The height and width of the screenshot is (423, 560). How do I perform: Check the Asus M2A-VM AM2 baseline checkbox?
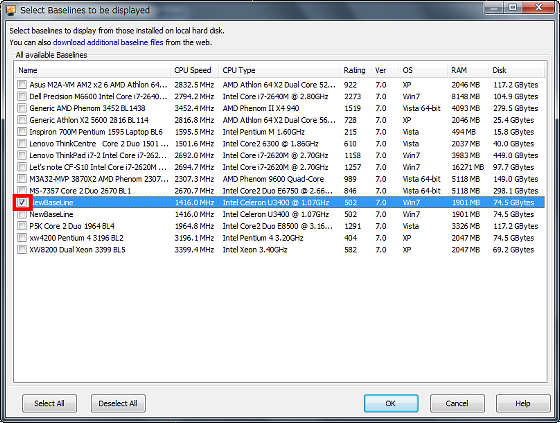point(22,84)
